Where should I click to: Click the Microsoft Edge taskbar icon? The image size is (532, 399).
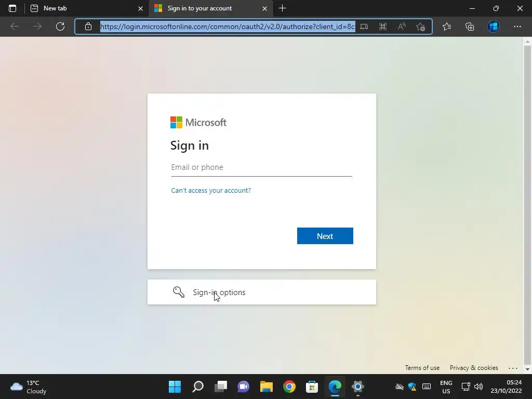335,387
